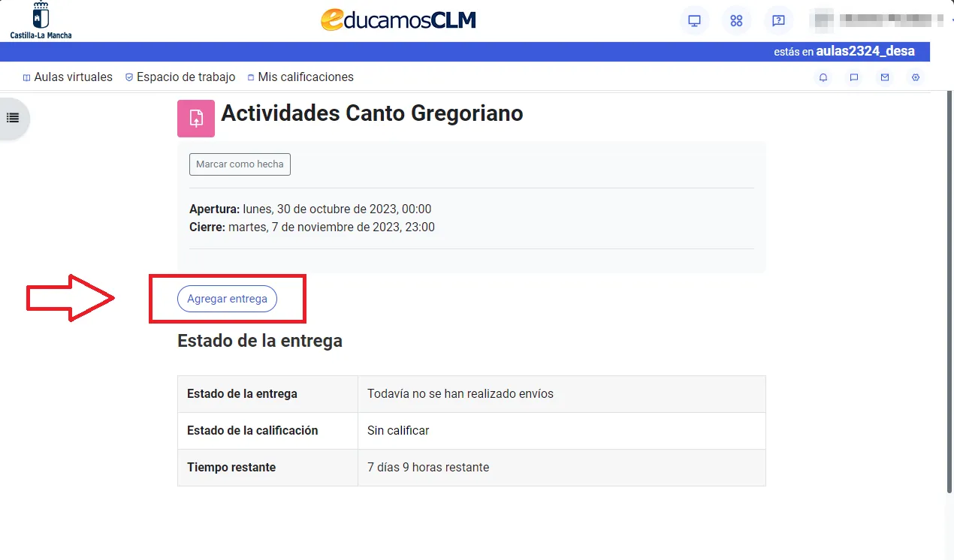Viewport: 954px width, 560px height.
Task: Click the 'Actividades Canto Gregoriano' heading
Action: 372,113
